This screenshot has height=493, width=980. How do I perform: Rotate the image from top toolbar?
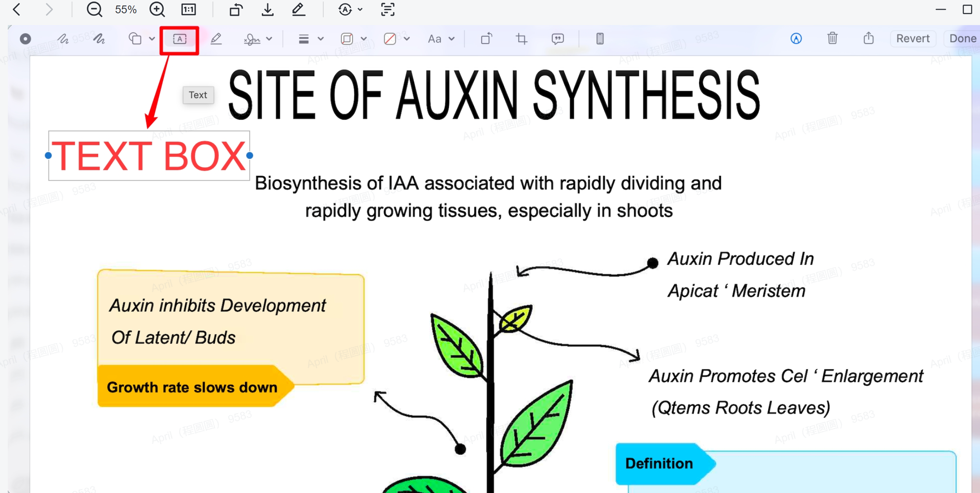pos(236,9)
